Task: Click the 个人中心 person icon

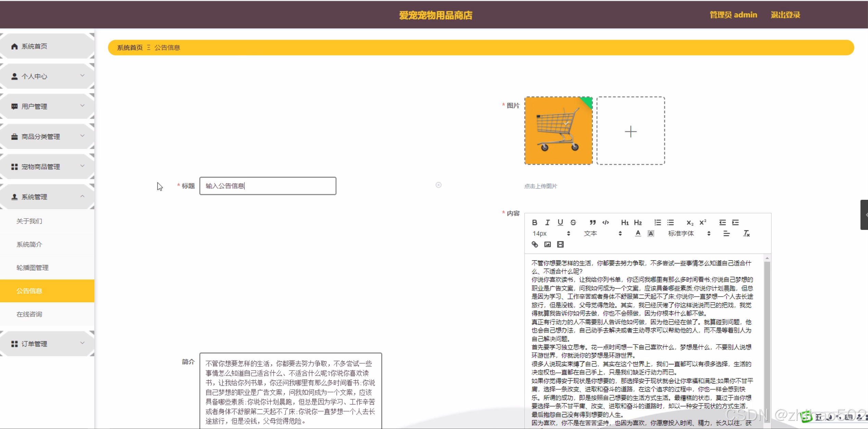Action: tap(14, 76)
